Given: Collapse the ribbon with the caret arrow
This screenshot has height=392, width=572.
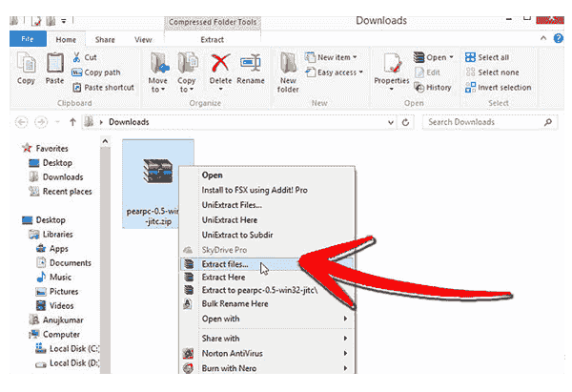Looking at the screenshot, I should click(x=543, y=38).
